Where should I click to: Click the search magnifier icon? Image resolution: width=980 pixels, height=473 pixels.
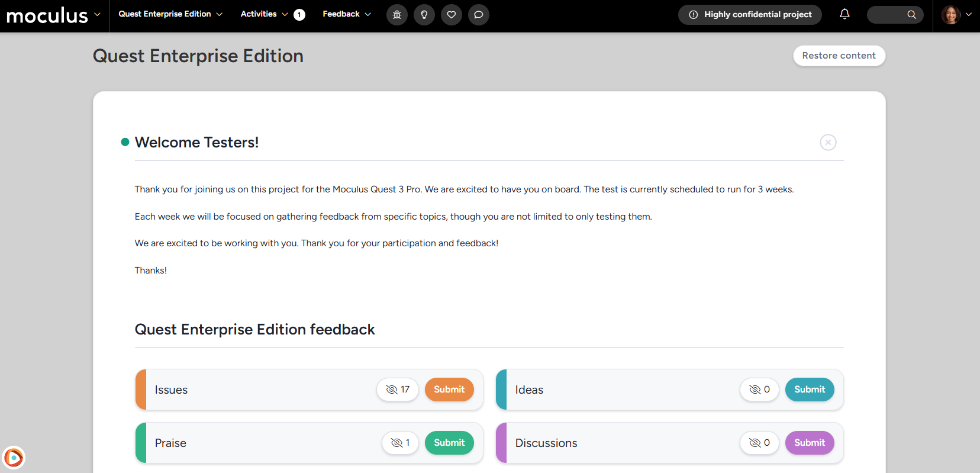tap(911, 15)
